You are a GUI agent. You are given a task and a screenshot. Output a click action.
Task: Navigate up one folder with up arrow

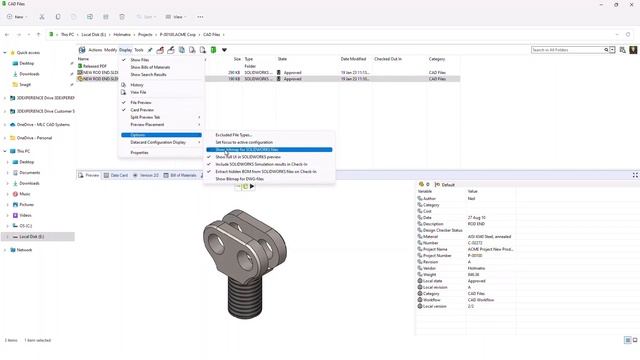pos(38,35)
